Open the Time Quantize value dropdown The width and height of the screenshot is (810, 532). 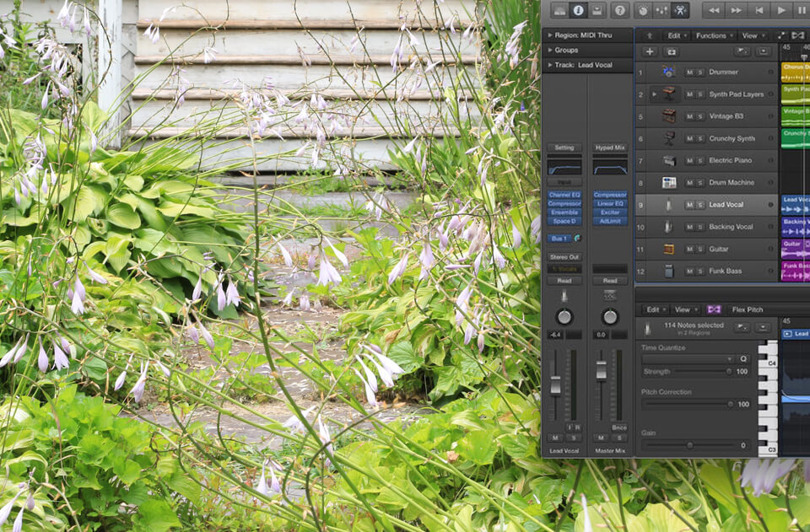tap(688, 359)
